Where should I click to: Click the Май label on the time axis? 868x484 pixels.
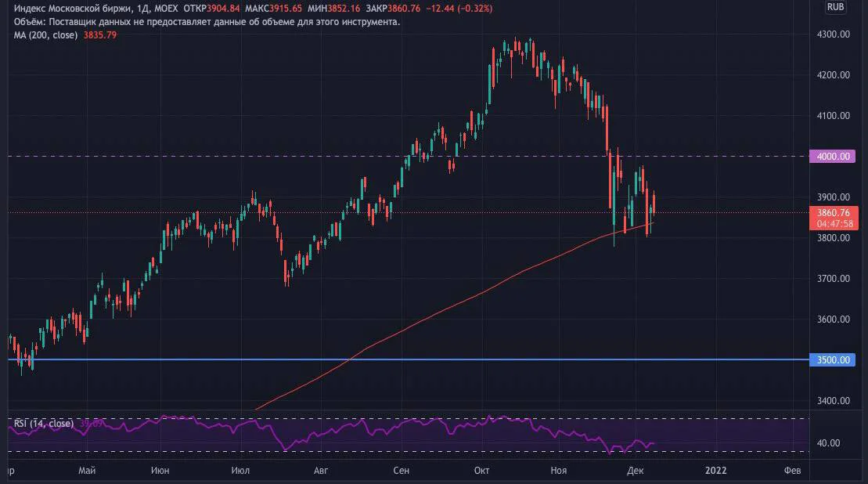(x=87, y=471)
